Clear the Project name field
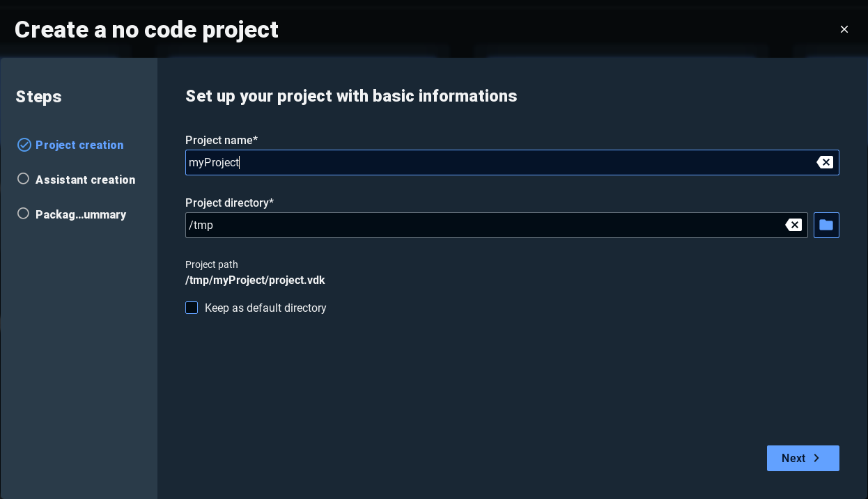 [825, 162]
